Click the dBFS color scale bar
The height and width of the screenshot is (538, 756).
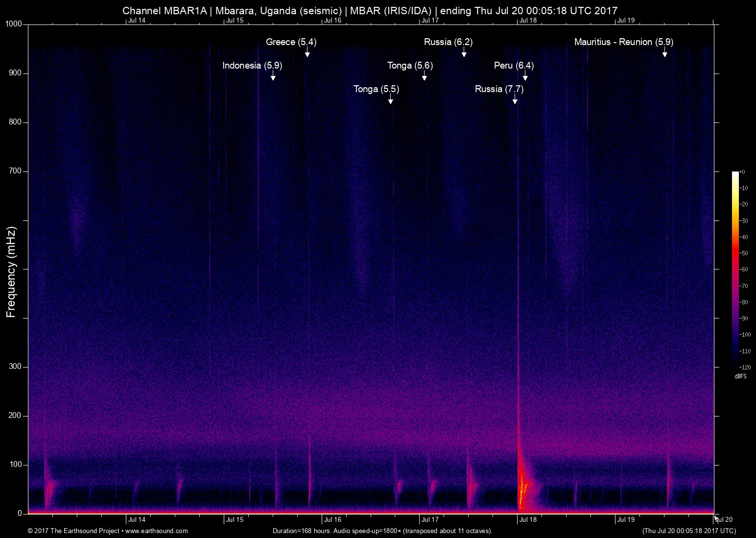(x=735, y=269)
